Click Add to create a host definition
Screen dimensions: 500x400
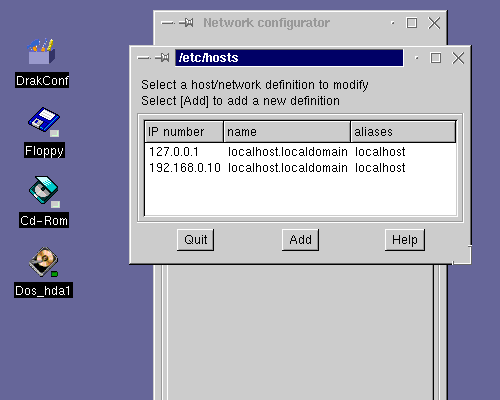pyautogui.click(x=300, y=239)
